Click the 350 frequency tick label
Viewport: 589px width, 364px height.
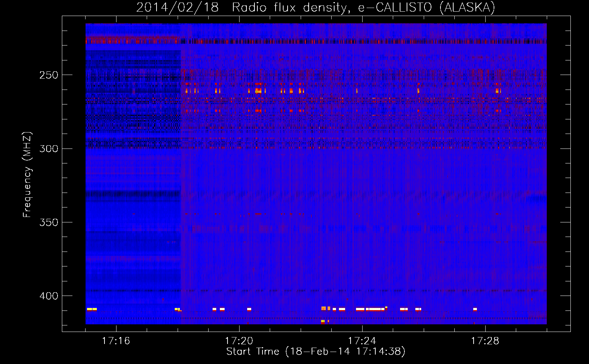pyautogui.click(x=49, y=222)
